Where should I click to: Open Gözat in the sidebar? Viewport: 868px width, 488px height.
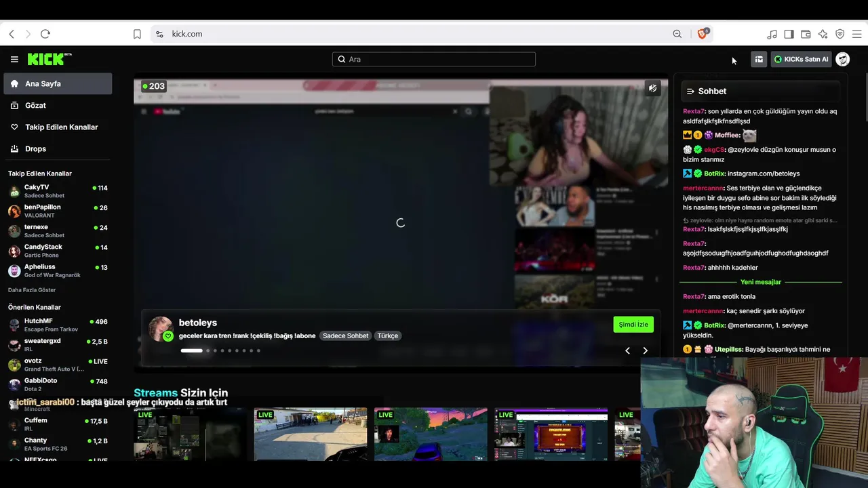pyautogui.click(x=58, y=106)
